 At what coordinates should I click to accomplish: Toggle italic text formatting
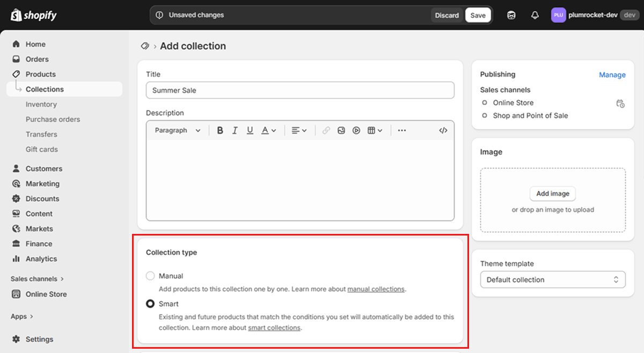(235, 130)
